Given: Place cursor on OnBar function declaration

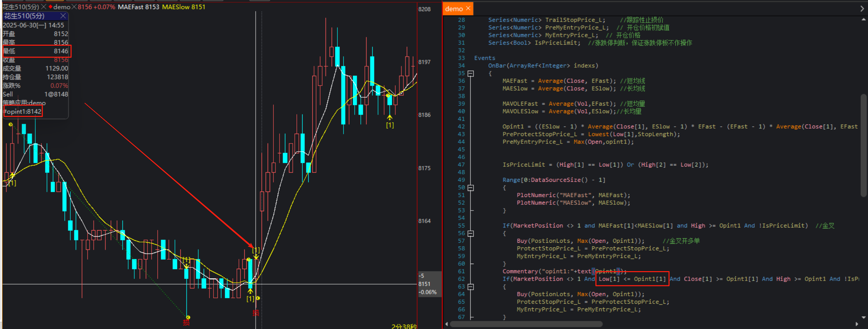Looking at the screenshot, I should coord(543,66).
